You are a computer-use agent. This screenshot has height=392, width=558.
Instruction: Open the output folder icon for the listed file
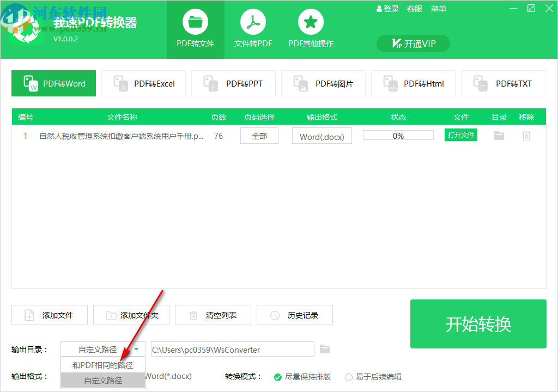[499, 135]
